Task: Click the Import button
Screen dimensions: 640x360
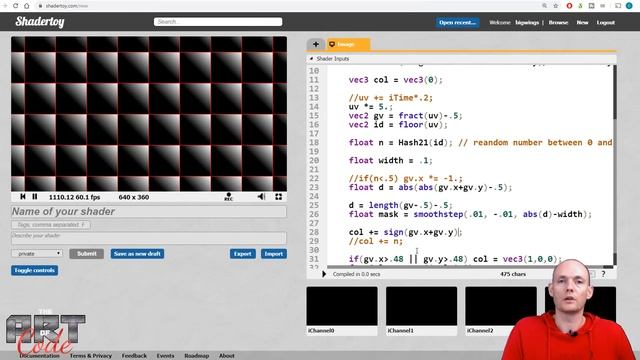Action: [273, 253]
